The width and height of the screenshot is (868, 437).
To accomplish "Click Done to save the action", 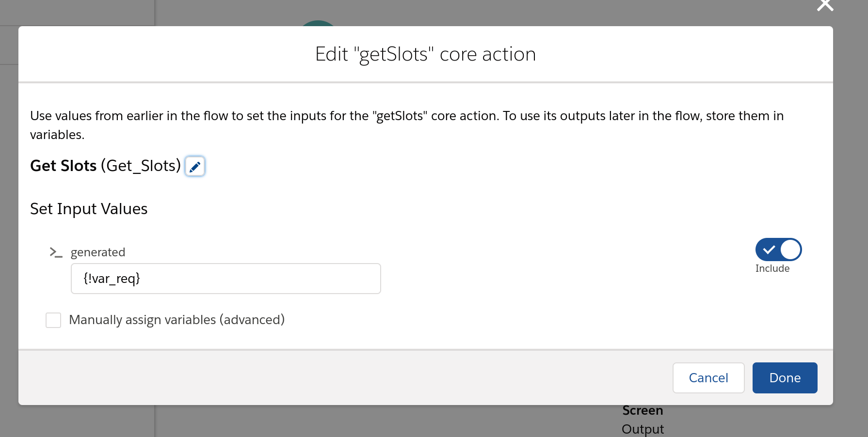I will tap(785, 378).
